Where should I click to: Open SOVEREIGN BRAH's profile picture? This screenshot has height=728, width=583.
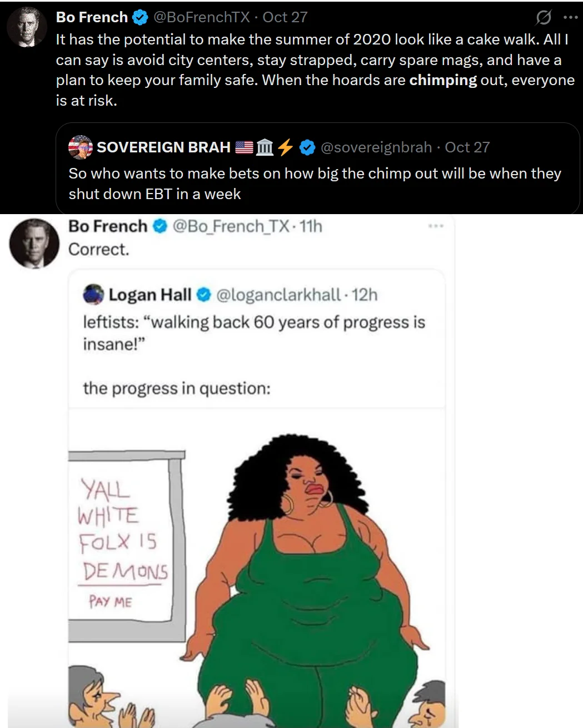coord(81,147)
